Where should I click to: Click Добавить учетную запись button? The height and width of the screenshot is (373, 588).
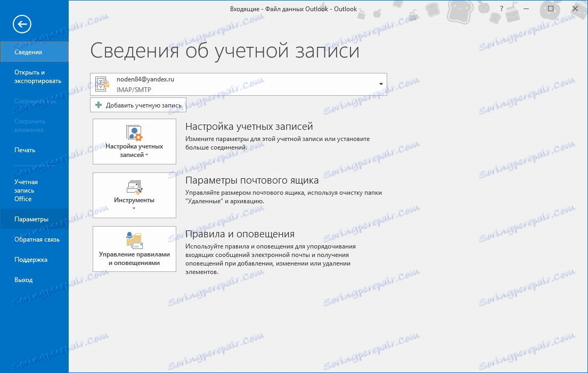(138, 105)
